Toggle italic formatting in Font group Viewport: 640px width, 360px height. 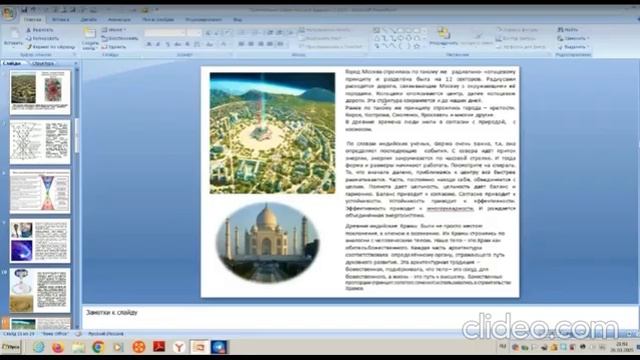point(158,44)
